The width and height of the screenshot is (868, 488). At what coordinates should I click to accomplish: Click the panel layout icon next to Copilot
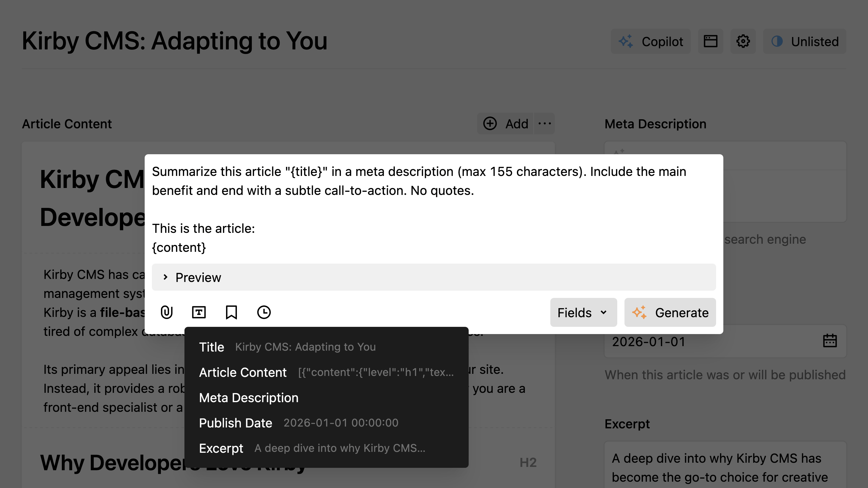click(x=711, y=41)
